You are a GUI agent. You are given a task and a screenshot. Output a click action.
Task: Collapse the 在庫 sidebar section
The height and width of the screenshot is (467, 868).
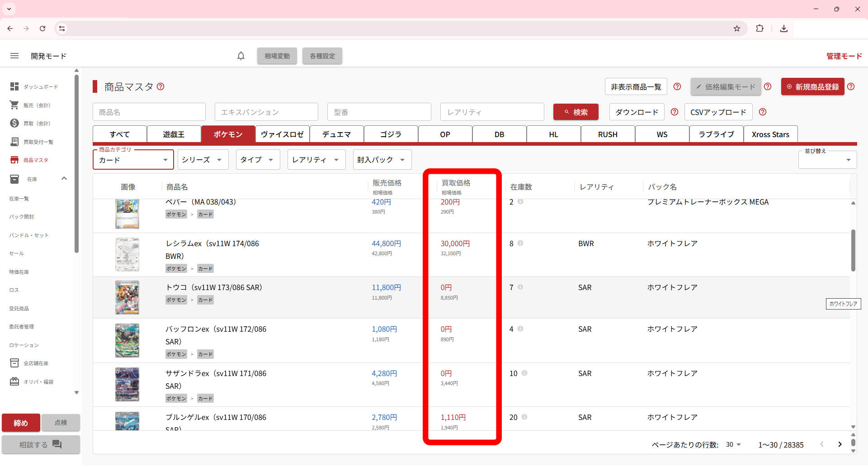click(64, 179)
